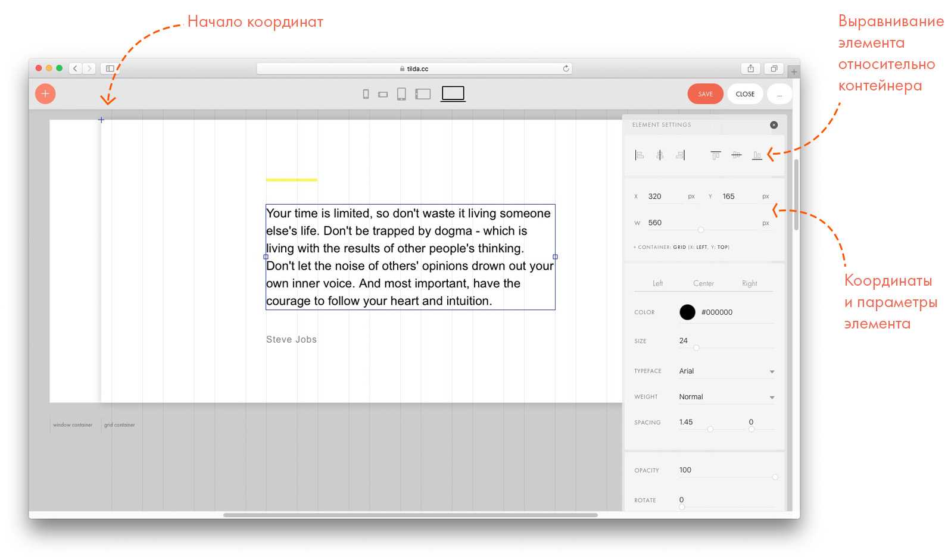The height and width of the screenshot is (560, 945).
Task: Align element to vertical middle of container
Action: pos(737,155)
